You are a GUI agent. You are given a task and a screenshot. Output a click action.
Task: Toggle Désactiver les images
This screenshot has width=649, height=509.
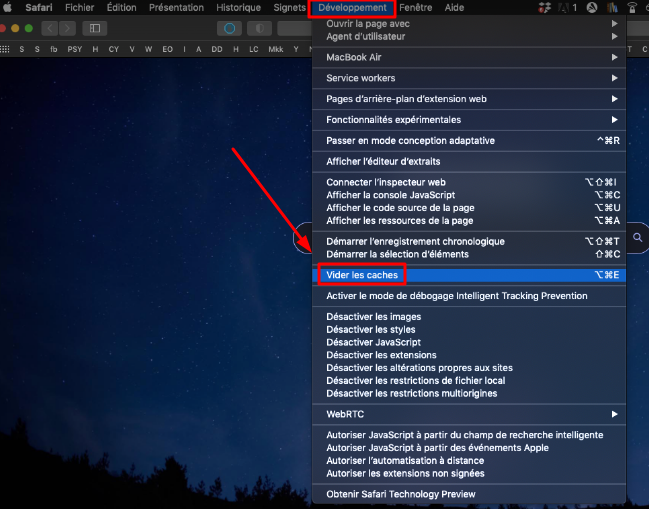click(x=469, y=317)
